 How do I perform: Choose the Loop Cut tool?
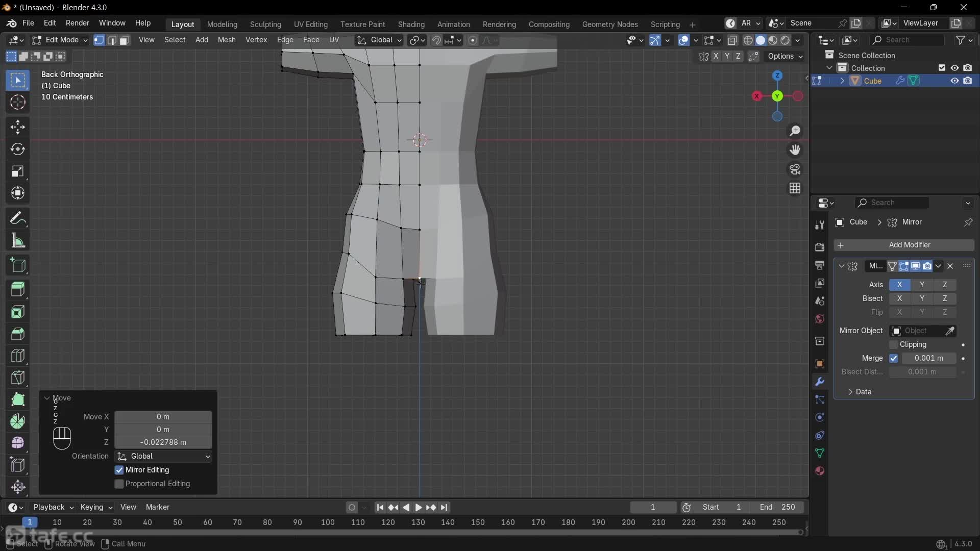18,356
